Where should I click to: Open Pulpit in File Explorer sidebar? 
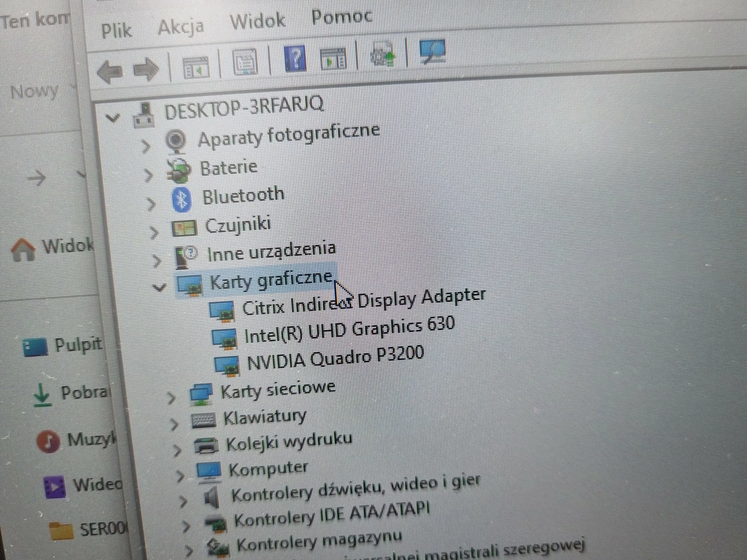coord(63,346)
